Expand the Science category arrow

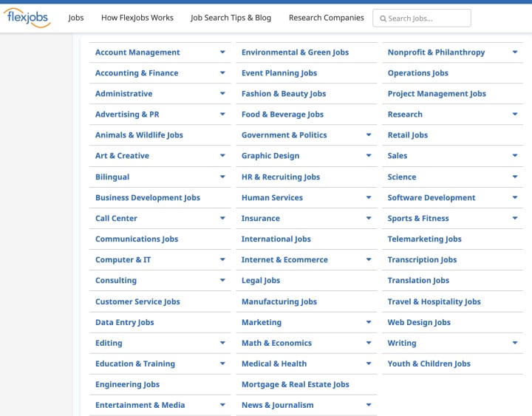(x=515, y=177)
